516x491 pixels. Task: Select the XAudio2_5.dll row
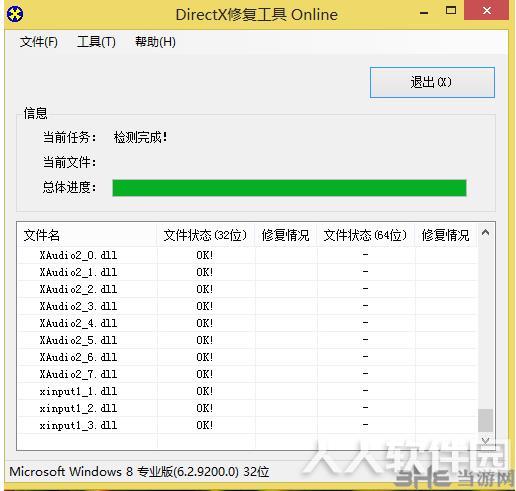point(248,340)
